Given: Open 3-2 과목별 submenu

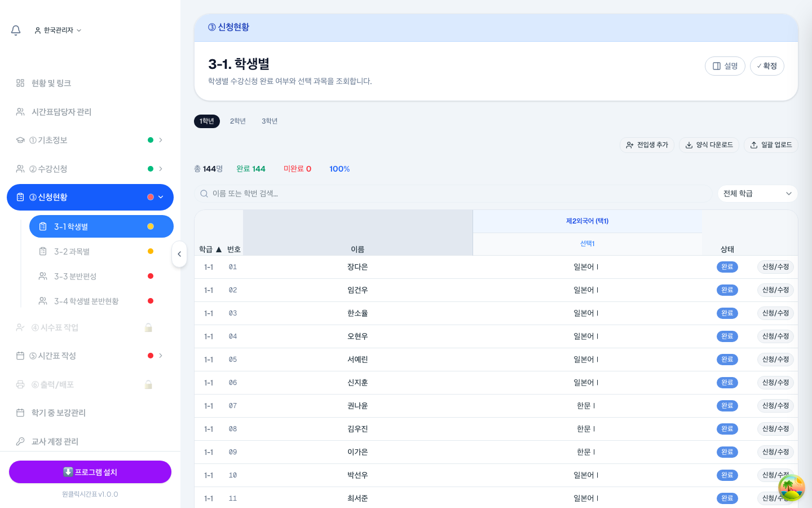Looking at the screenshot, I should [101, 251].
